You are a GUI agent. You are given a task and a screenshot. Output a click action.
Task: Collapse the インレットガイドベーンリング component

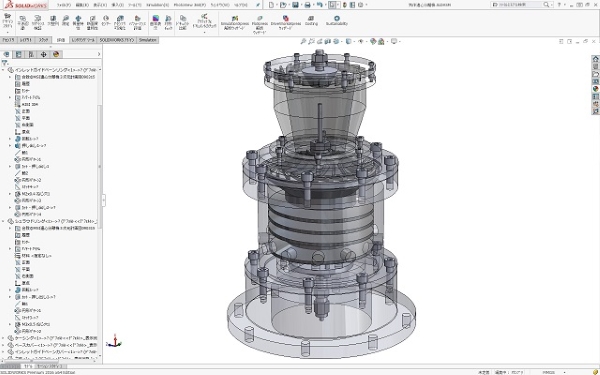(3, 70)
